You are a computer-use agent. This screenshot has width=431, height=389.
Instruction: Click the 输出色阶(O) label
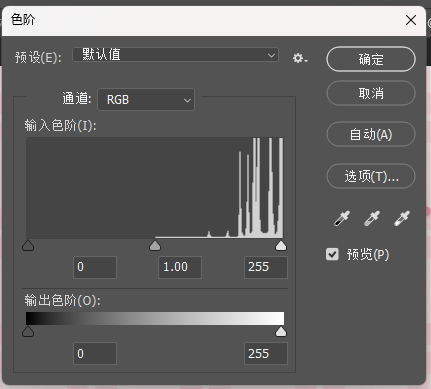(x=62, y=301)
